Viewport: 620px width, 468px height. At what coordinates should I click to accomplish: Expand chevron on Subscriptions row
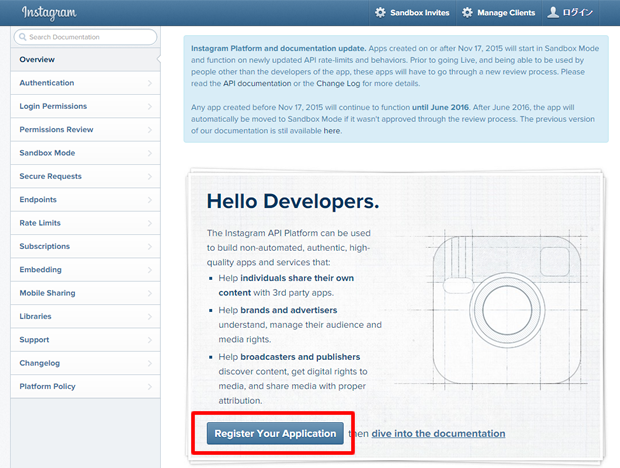pos(150,246)
